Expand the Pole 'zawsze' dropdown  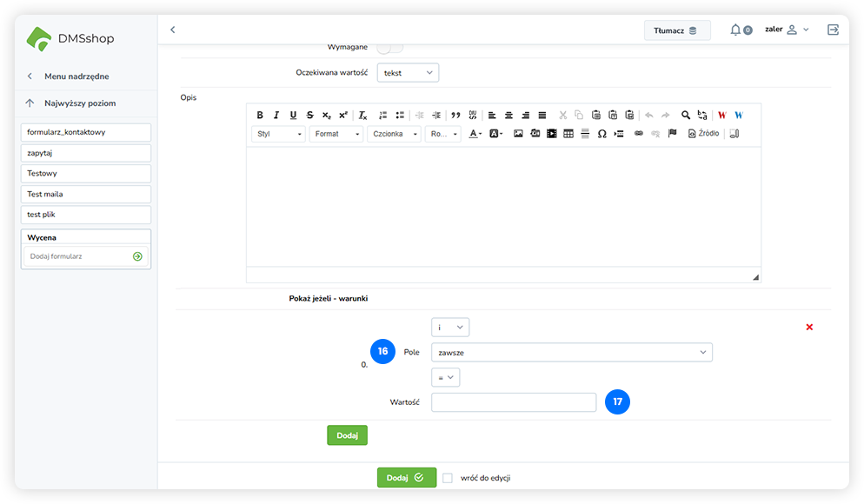pyautogui.click(x=571, y=352)
